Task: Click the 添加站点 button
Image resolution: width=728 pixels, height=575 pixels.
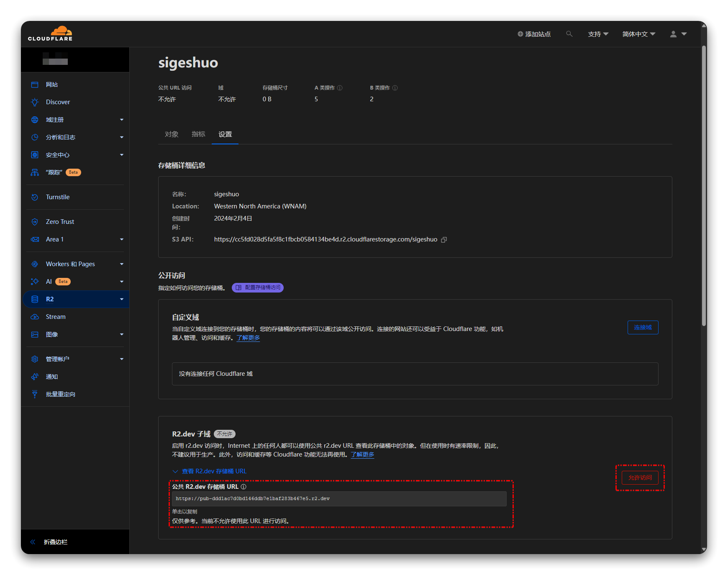Action: (x=534, y=34)
